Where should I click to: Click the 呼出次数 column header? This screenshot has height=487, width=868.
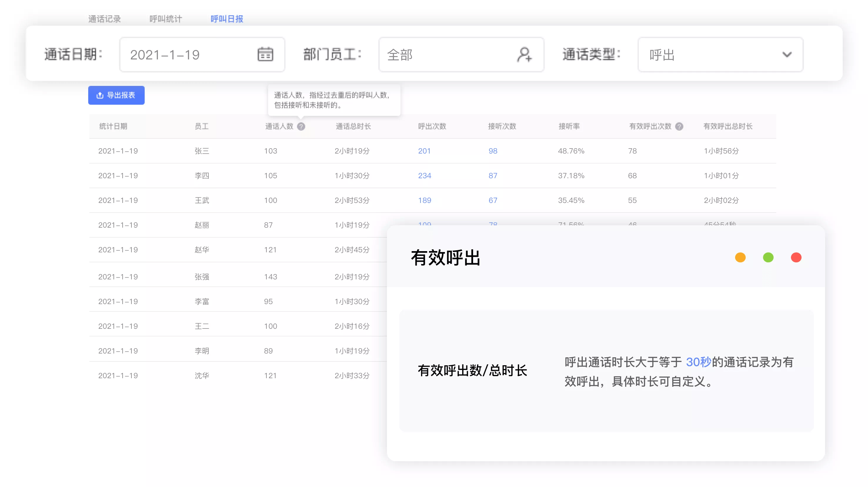(432, 126)
